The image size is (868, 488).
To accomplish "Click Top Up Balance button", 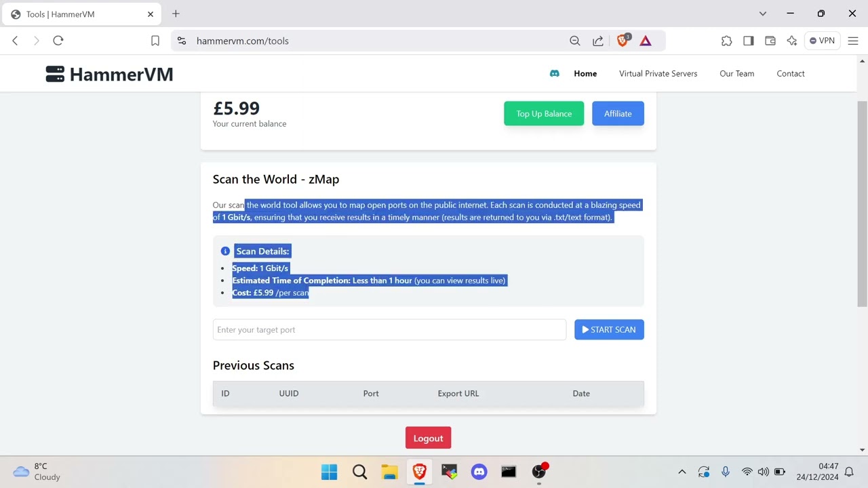I will pyautogui.click(x=544, y=114).
